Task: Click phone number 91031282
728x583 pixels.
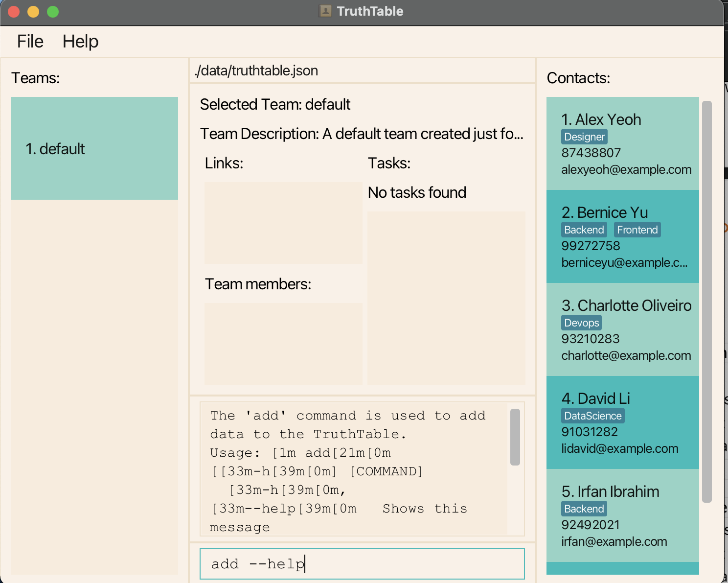Action: click(590, 432)
